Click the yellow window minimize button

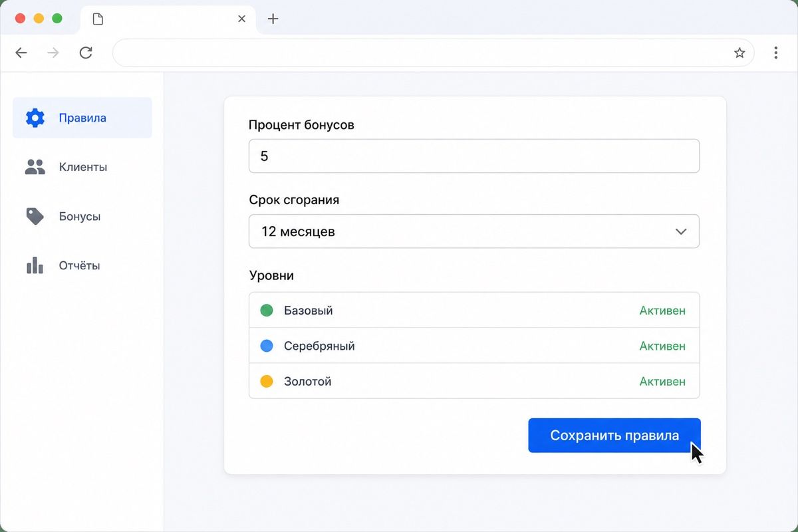click(39, 19)
